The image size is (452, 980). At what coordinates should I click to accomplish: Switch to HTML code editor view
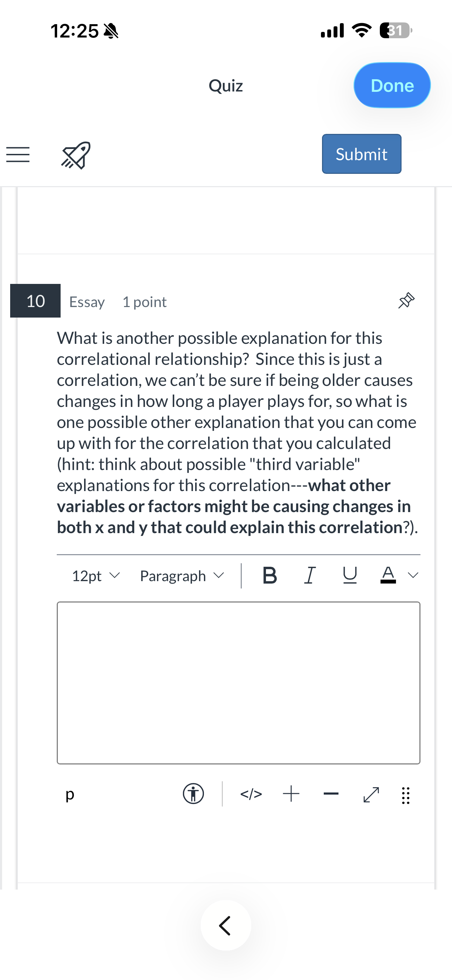251,794
